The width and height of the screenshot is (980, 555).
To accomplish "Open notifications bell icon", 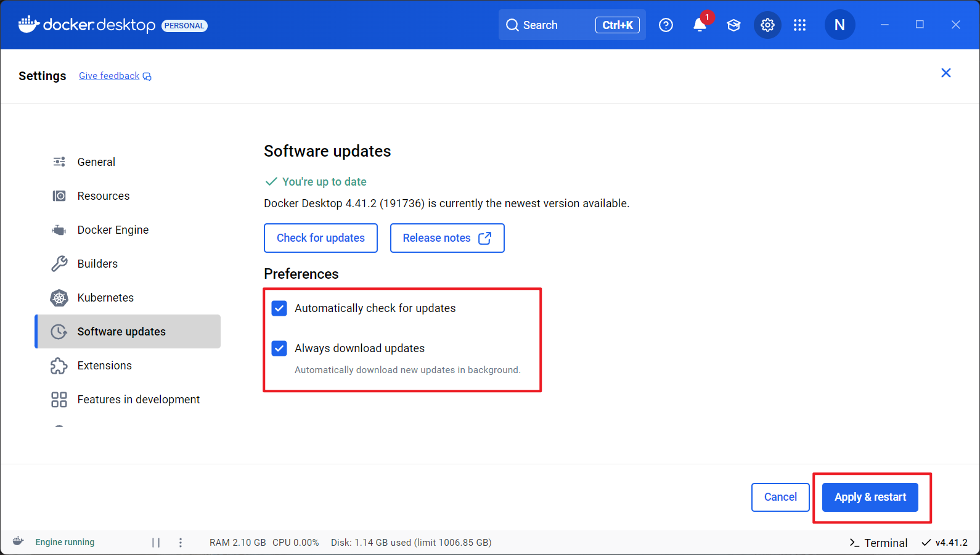I will pos(700,25).
